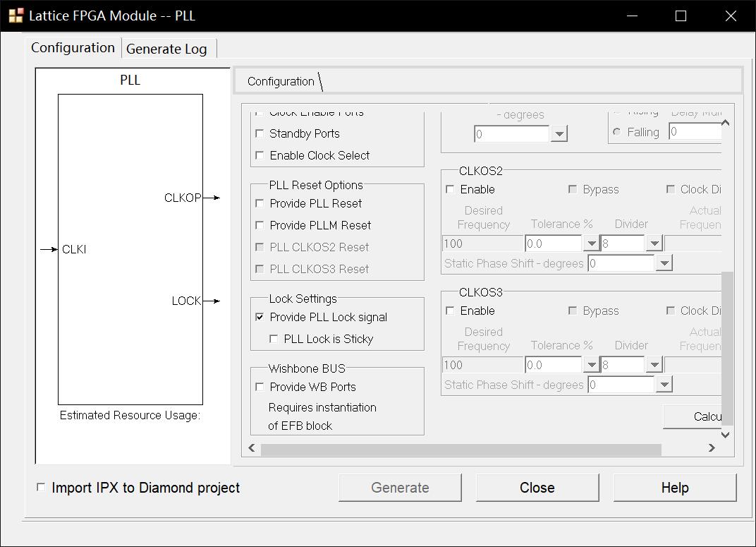Click CLKOS2 Desired Frequency field
The image size is (756, 547).
tap(482, 244)
